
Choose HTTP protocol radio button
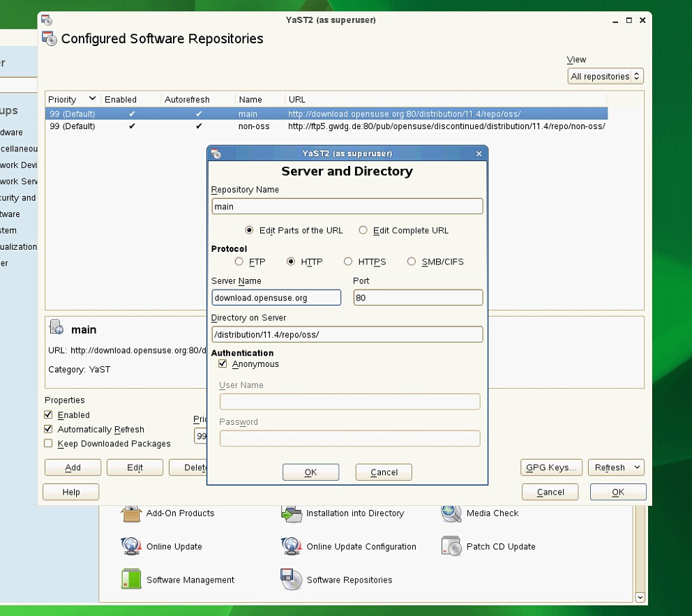tap(291, 262)
